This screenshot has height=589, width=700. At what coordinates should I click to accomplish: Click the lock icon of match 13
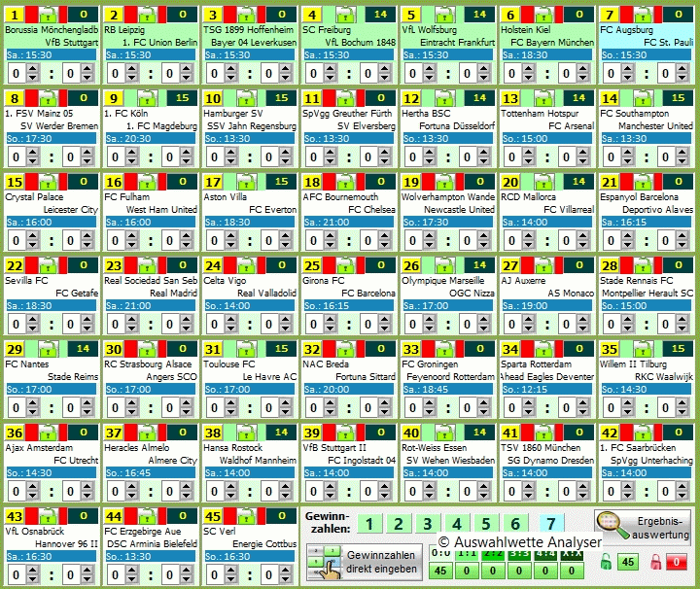543,98
